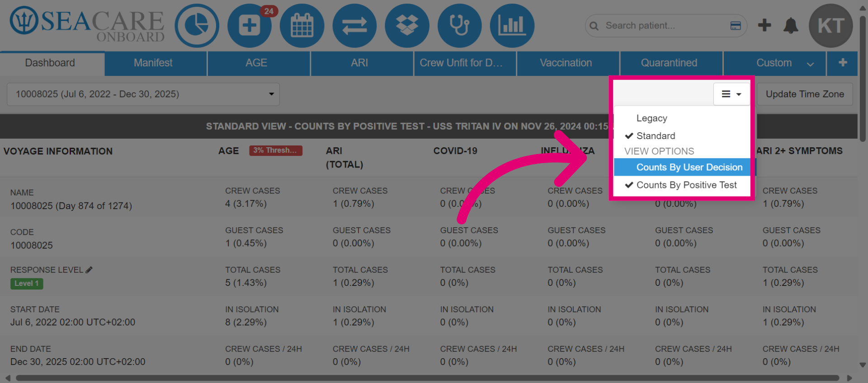This screenshot has height=383, width=868.
Task: Open the pie chart dashboard icon
Action: pyautogui.click(x=197, y=26)
